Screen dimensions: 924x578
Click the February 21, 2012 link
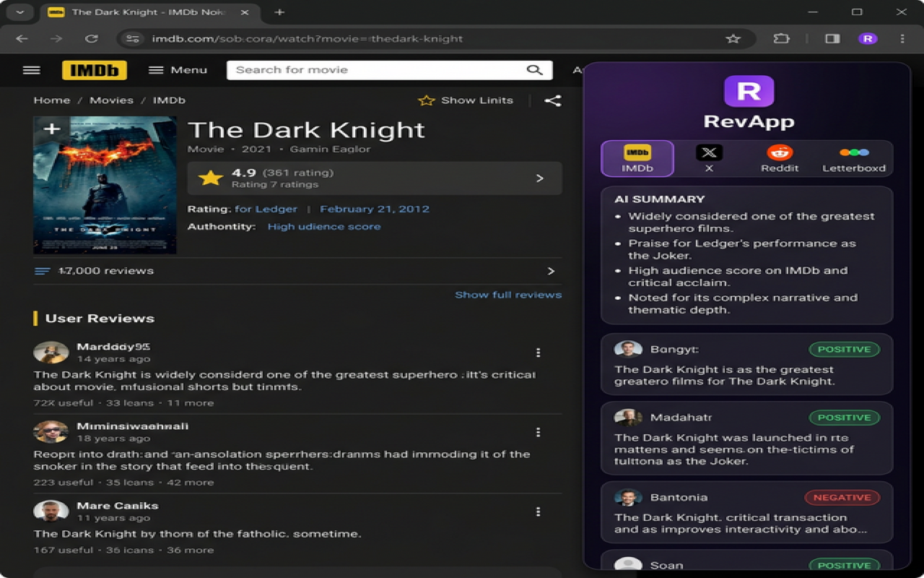coord(375,209)
